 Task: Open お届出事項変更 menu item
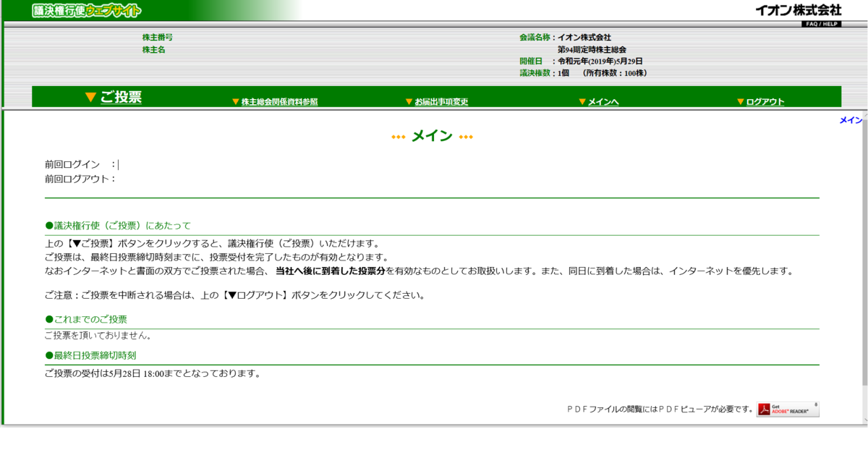(441, 102)
